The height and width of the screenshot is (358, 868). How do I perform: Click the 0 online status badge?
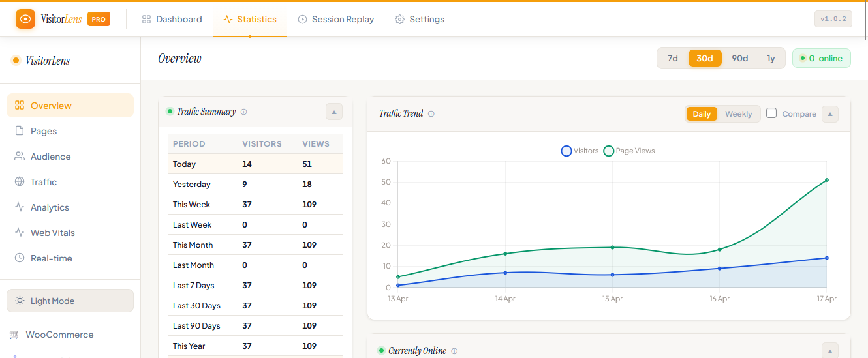[821, 58]
